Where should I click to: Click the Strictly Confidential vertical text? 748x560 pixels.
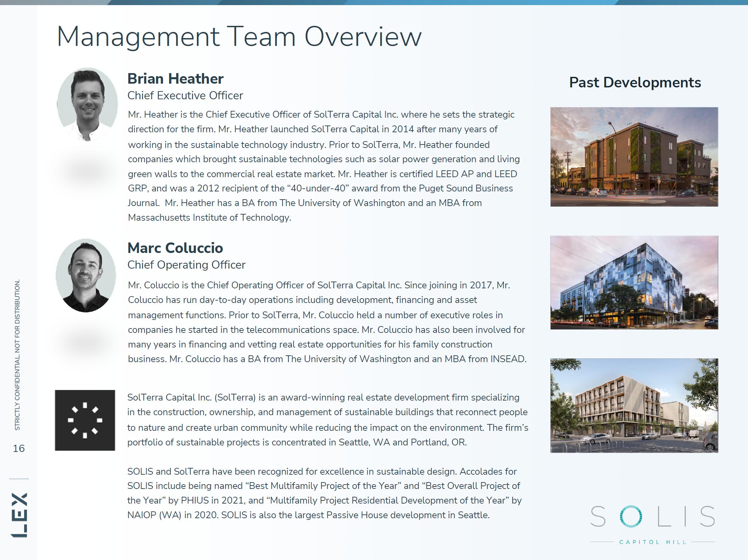point(17,355)
